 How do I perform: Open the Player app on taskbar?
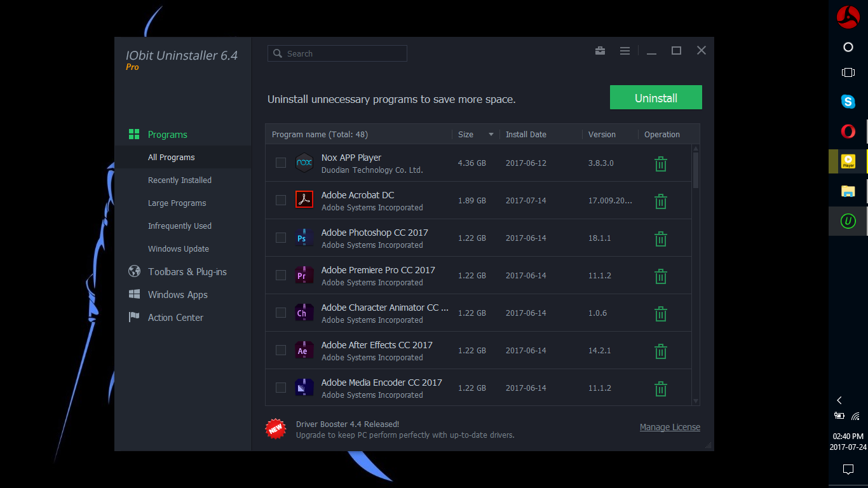tap(848, 161)
